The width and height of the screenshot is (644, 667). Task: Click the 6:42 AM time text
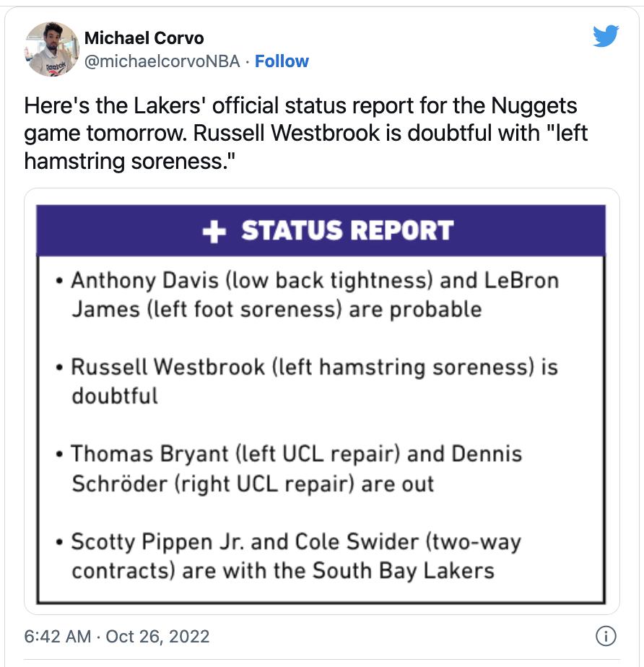pyautogui.click(x=58, y=637)
